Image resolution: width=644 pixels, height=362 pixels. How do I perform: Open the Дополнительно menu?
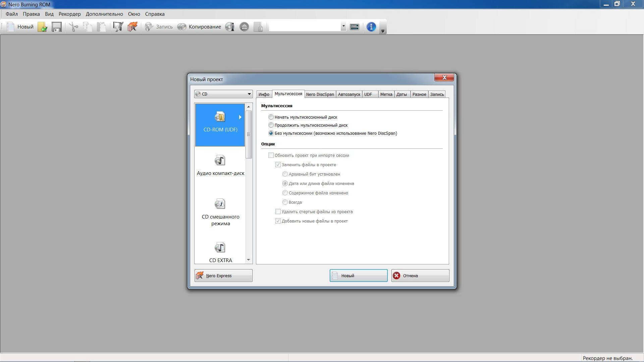click(104, 14)
